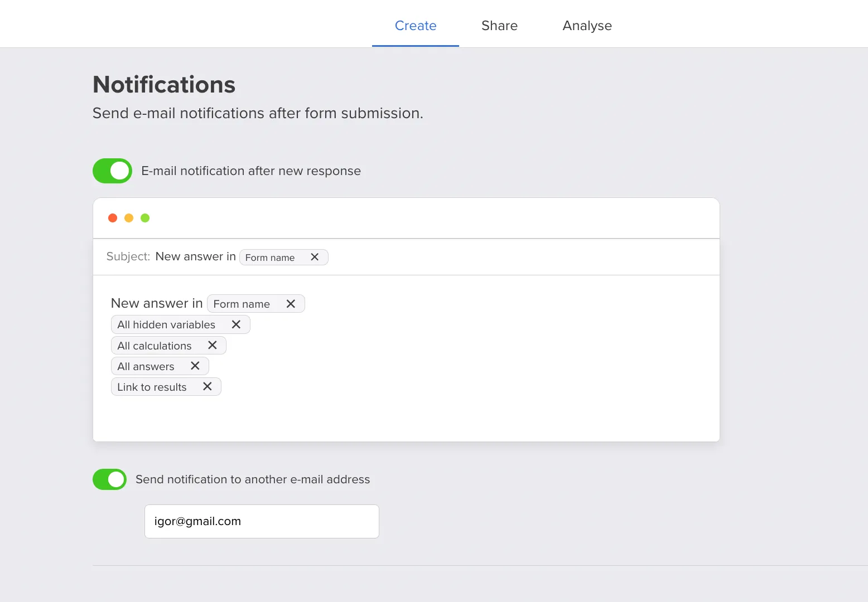Select the Form name placeholder in the subject
Image resolution: width=868 pixels, height=602 pixels.
[270, 258]
